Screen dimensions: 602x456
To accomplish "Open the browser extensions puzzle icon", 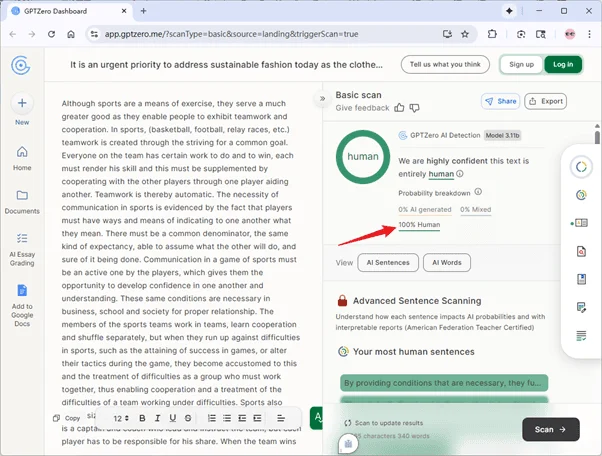I will pyautogui.click(x=492, y=34).
